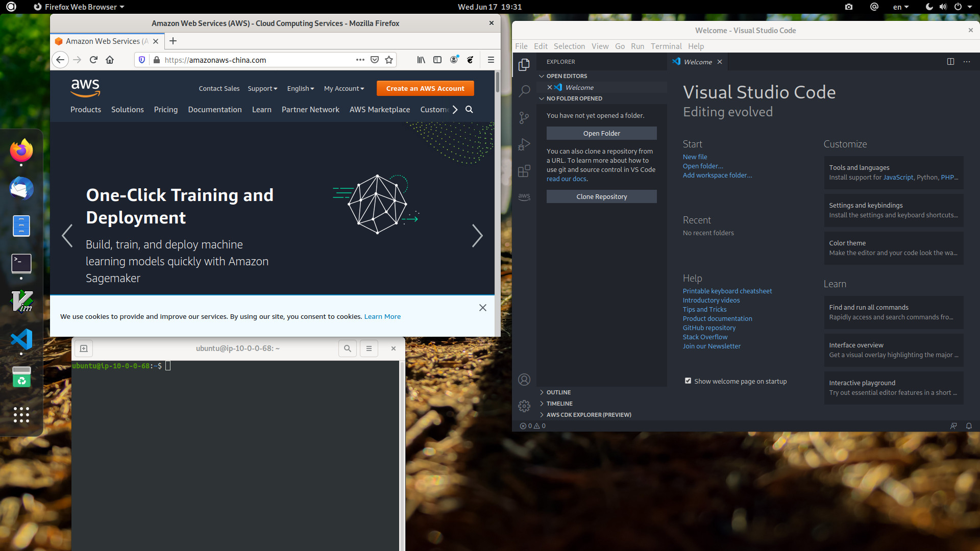Open the VS Code Search view

[524, 91]
